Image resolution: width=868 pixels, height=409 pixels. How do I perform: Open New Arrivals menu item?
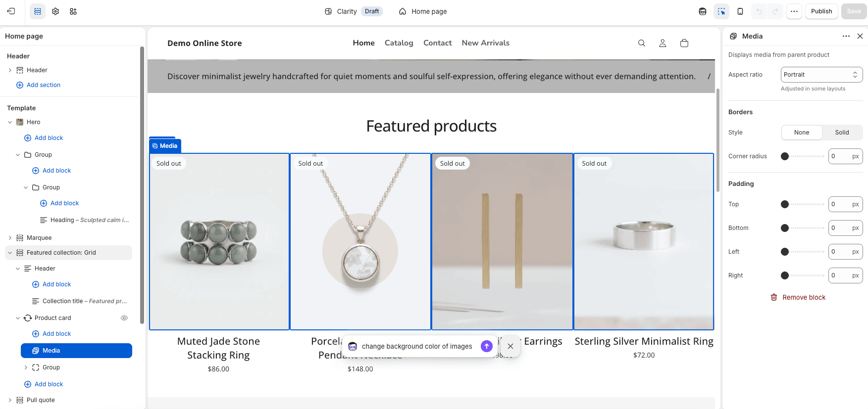(486, 43)
